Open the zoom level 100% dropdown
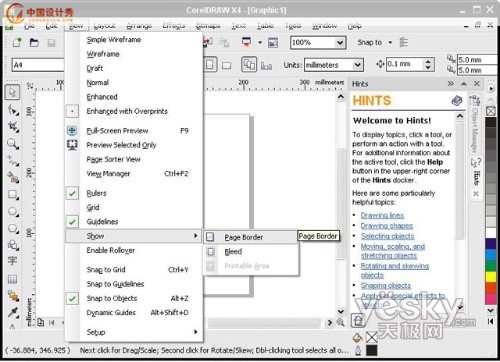The width and height of the screenshot is (500, 362). click(340, 43)
